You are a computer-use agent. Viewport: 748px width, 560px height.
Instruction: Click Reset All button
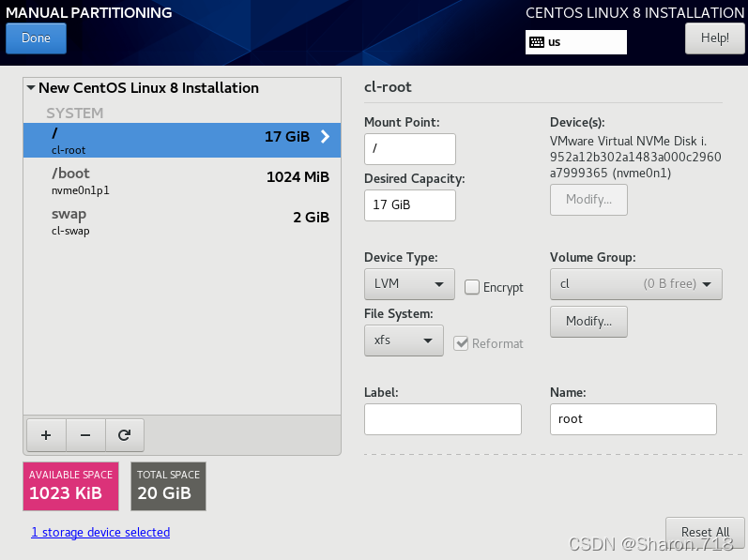[705, 532]
